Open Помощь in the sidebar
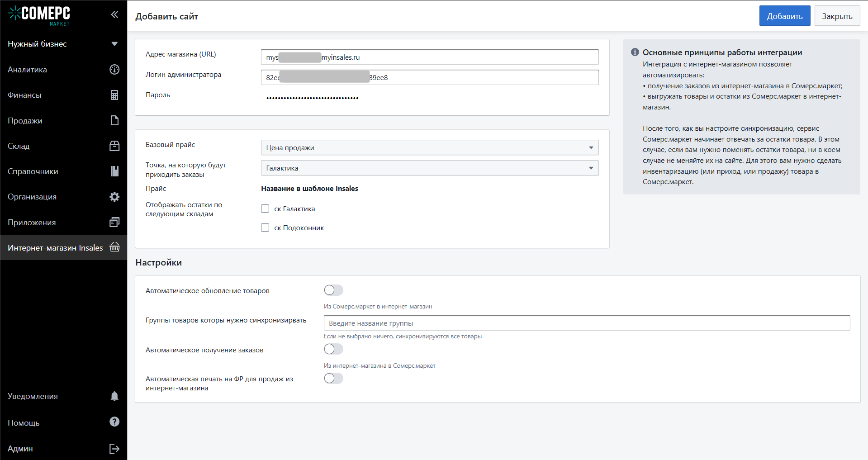 tap(63, 423)
